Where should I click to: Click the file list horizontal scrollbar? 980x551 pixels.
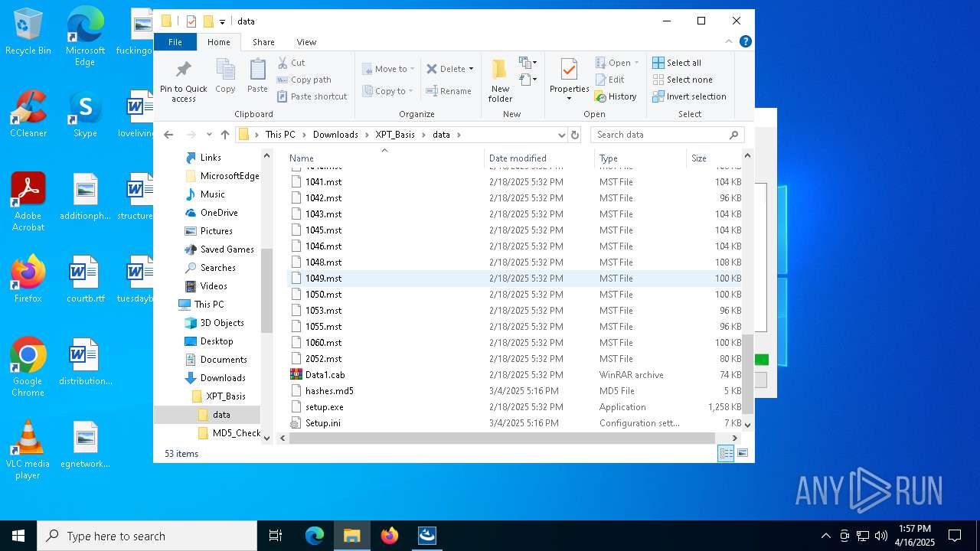tap(502, 439)
